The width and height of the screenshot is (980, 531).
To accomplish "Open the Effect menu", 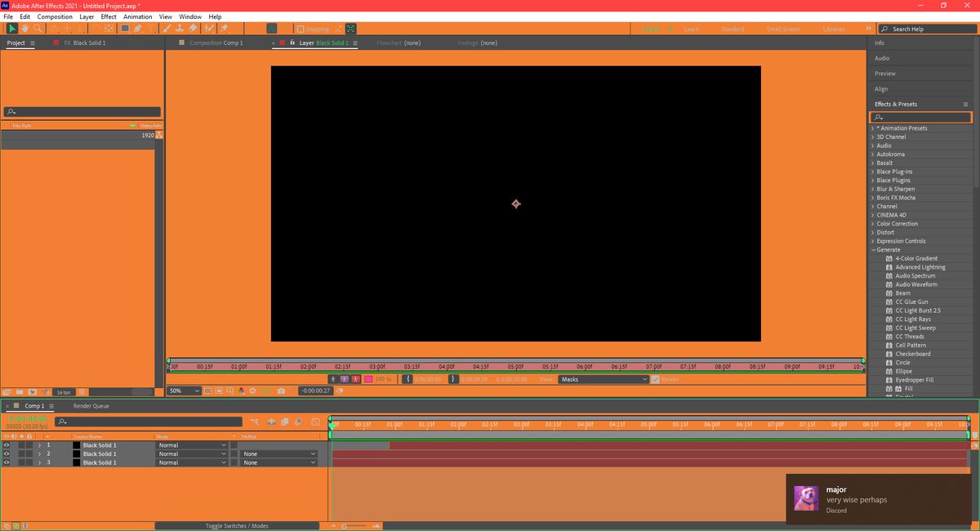I will pyautogui.click(x=109, y=16).
